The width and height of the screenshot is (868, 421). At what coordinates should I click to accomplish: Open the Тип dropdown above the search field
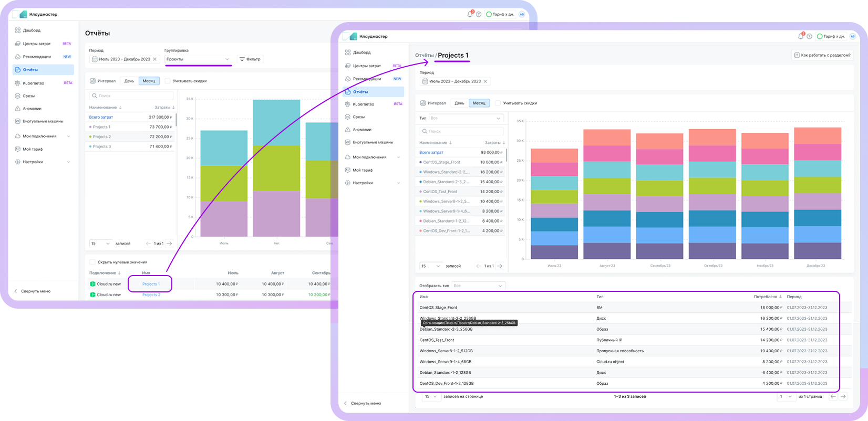click(x=466, y=118)
